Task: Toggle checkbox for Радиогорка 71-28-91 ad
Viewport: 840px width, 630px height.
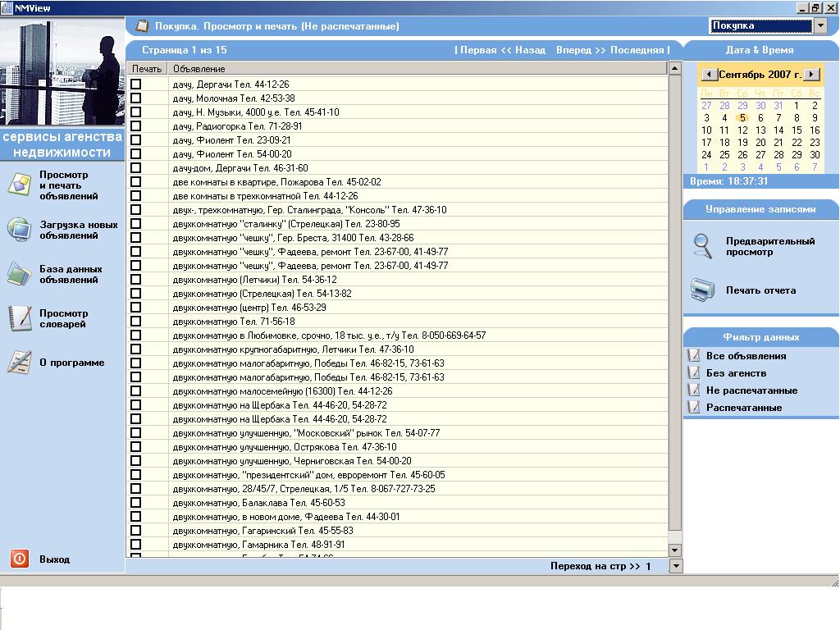Action: (136, 126)
